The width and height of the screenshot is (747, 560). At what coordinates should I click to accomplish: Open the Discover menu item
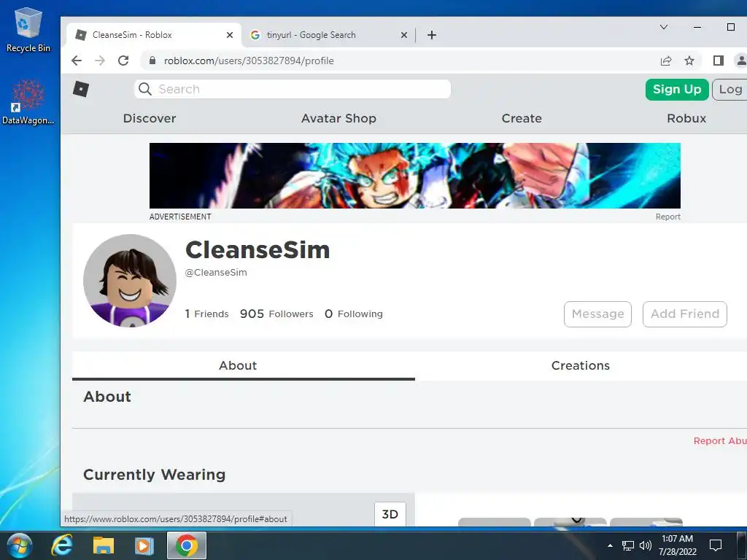150,118
